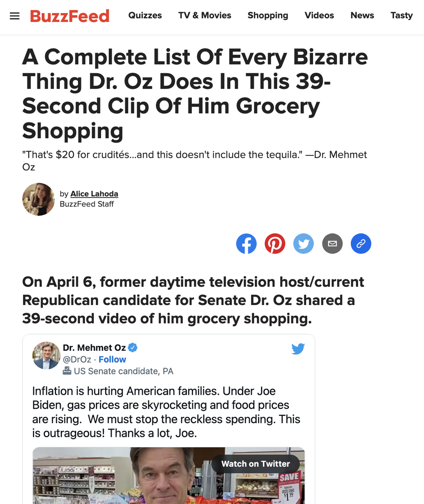
Task: Open the hamburger navigation menu
Action: pyautogui.click(x=14, y=15)
